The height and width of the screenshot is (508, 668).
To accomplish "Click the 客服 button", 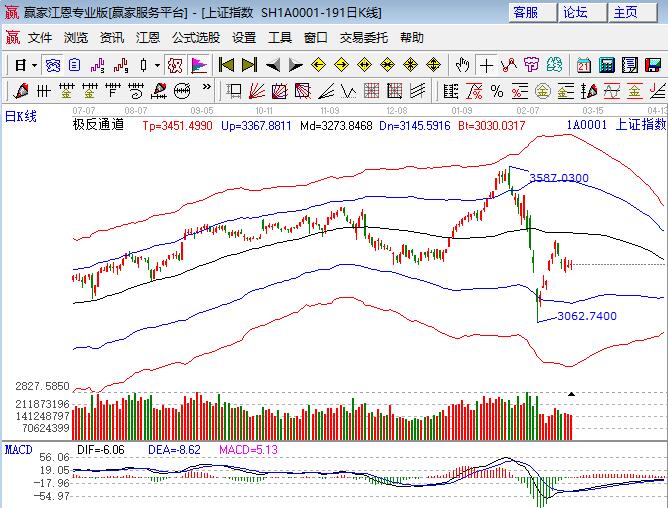I will click(x=526, y=12).
